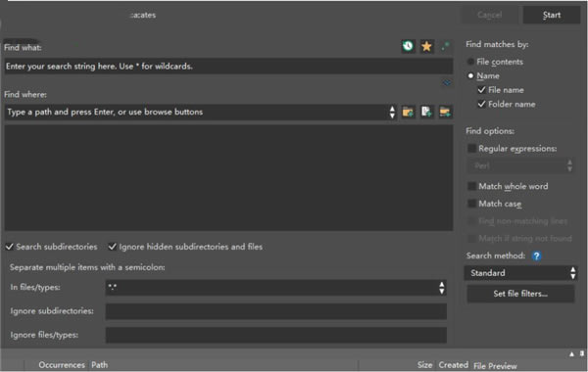Click the blue double-chevron expand icon

(447, 82)
